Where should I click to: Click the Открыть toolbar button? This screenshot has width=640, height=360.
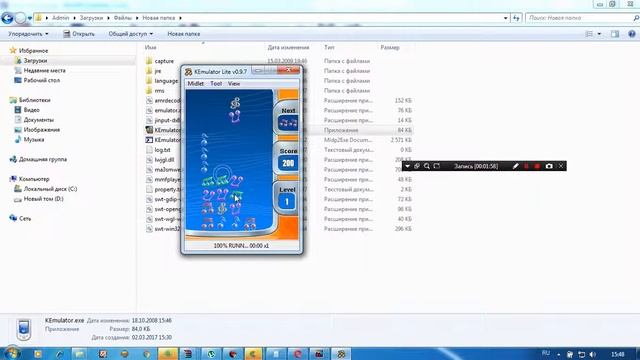click(x=79, y=34)
